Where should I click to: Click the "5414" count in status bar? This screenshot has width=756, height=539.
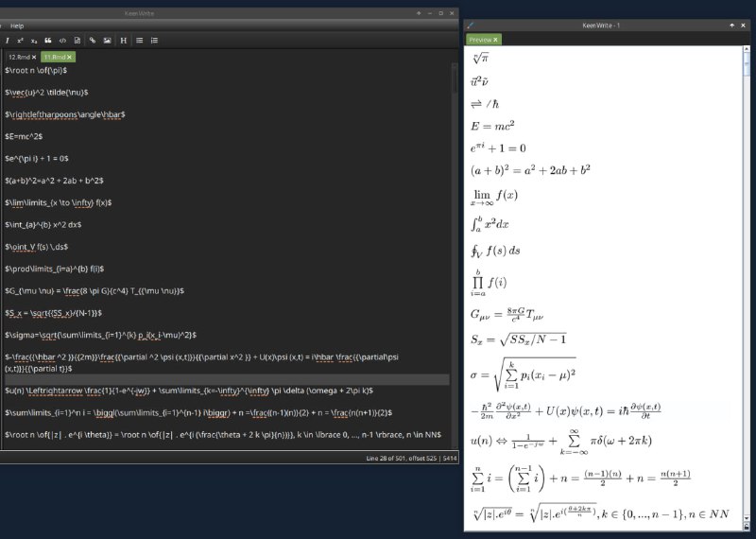click(x=450, y=459)
